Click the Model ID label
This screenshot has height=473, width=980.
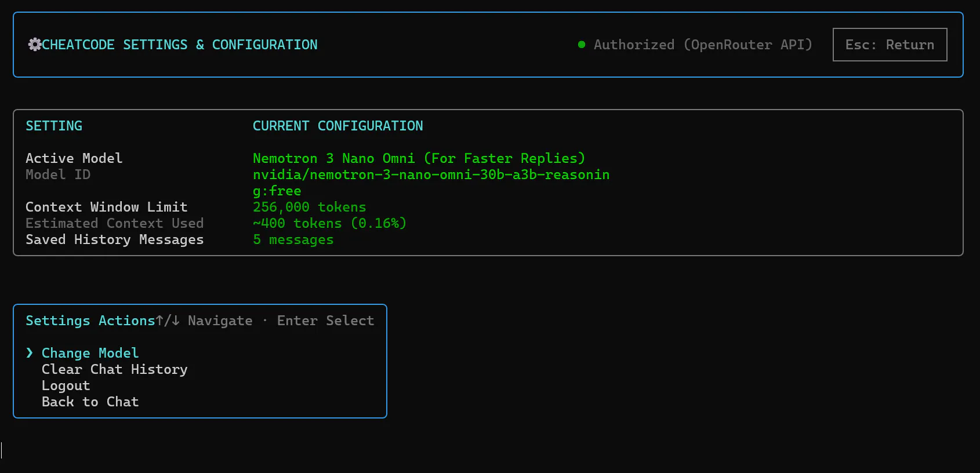point(58,174)
